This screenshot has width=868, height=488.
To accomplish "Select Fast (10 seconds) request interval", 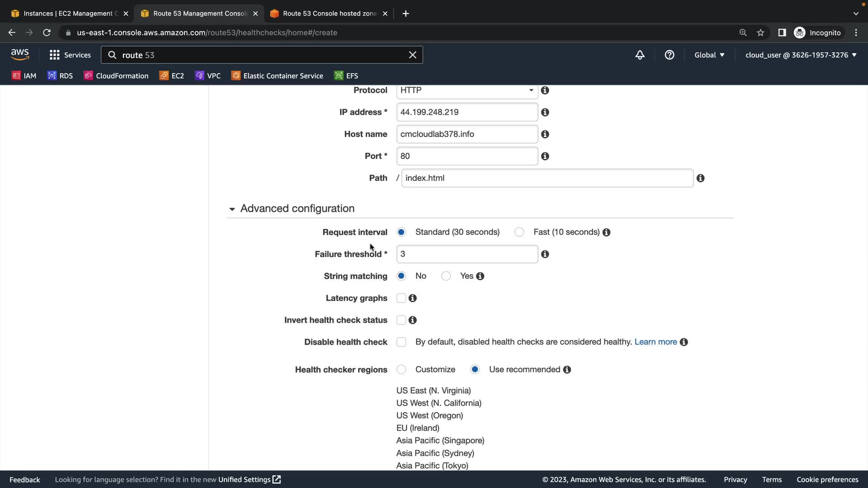I will click(x=519, y=232).
